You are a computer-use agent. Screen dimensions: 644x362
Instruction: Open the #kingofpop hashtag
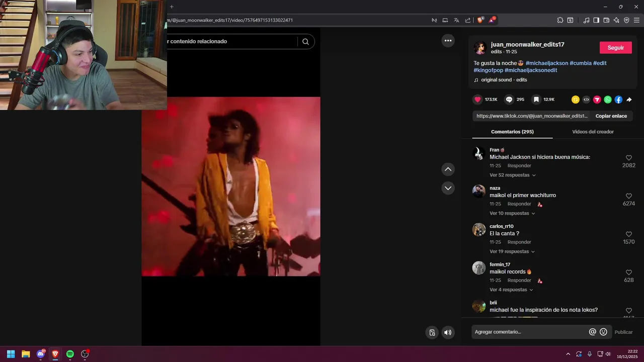pos(488,70)
